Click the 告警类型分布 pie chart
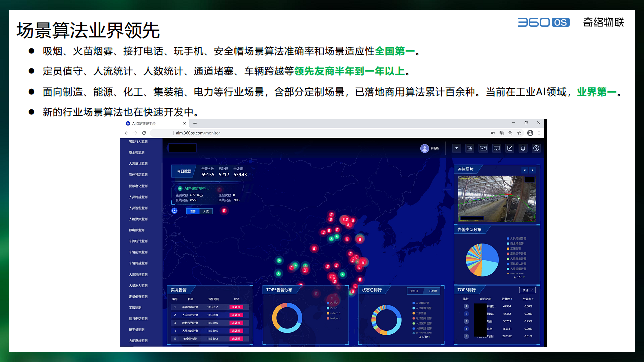Image resolution: width=644 pixels, height=362 pixels. pyautogui.click(x=482, y=259)
